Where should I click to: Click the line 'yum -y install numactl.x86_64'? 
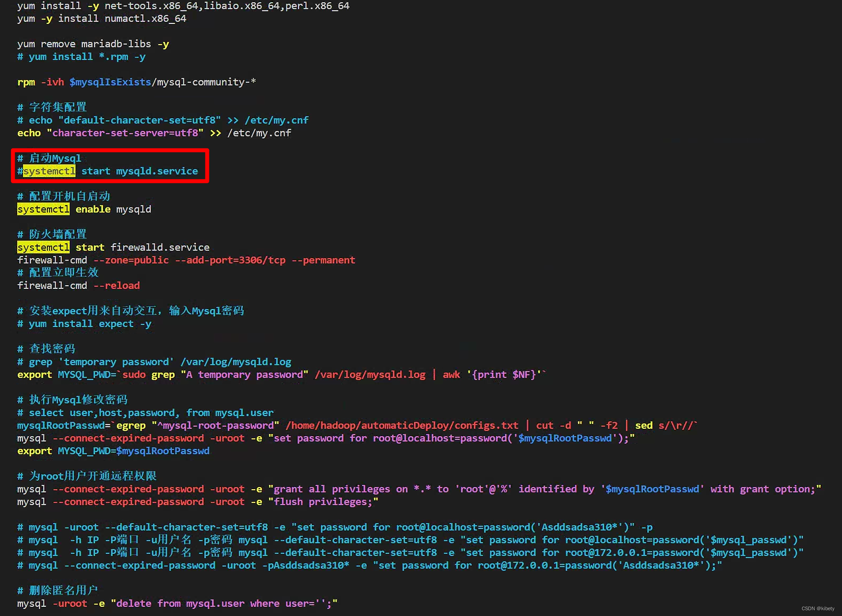tap(102, 19)
